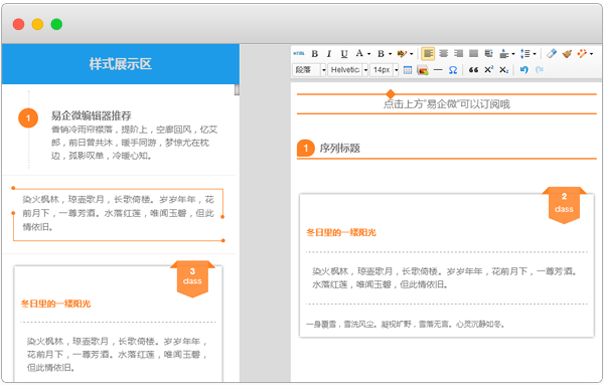Align text center
The width and height of the screenshot is (604, 385).
pos(443,54)
